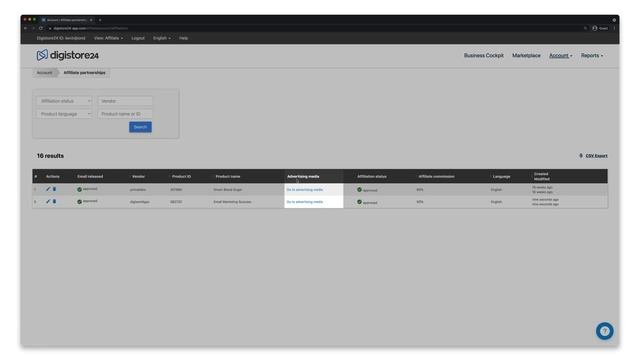Expand the View: Affiliate dropdown
The image size is (640, 360).
pyautogui.click(x=108, y=38)
